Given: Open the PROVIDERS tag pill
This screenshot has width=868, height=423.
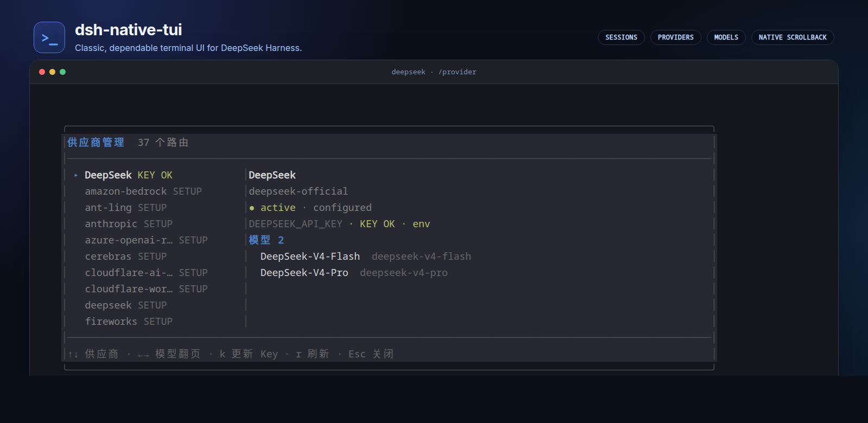Looking at the screenshot, I should [675, 37].
